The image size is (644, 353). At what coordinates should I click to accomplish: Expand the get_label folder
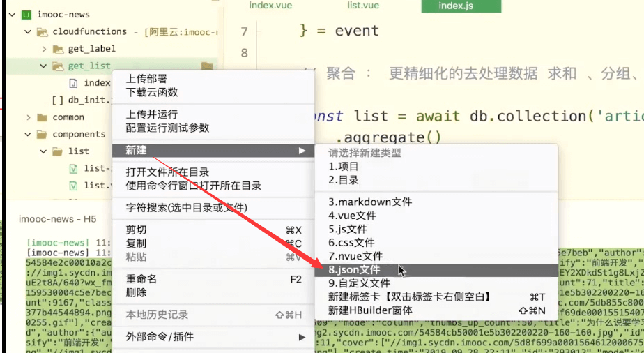43,49
